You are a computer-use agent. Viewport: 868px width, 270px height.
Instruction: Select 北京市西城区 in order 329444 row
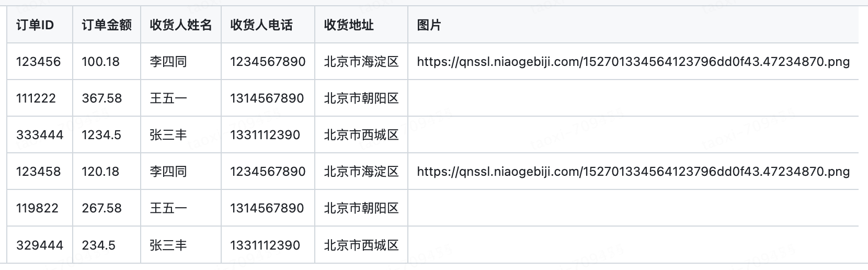tap(361, 245)
